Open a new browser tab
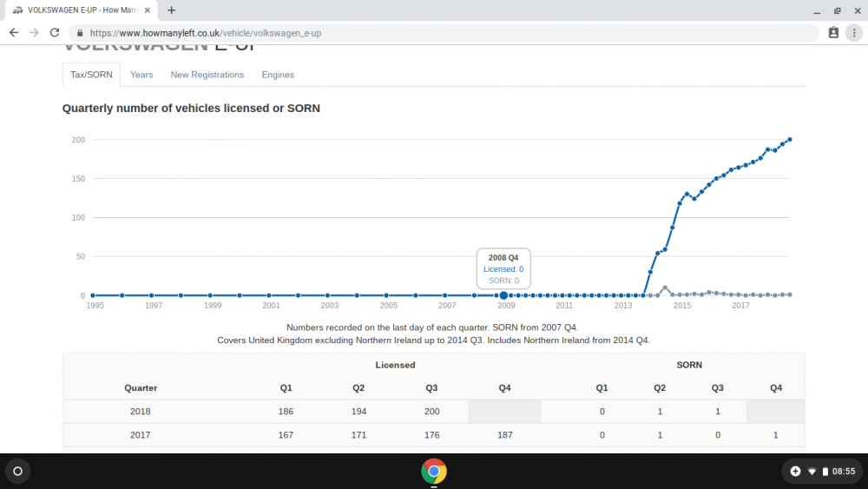Viewport: 868px width, 489px height. [171, 10]
